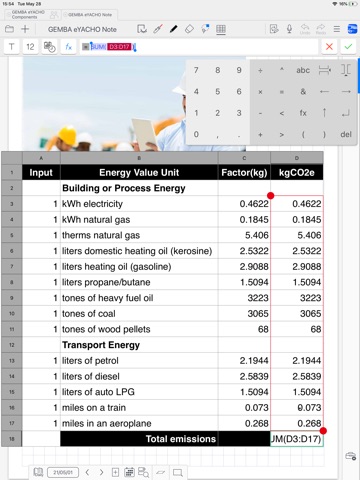Tap the multiplication operator key

pos(260,92)
